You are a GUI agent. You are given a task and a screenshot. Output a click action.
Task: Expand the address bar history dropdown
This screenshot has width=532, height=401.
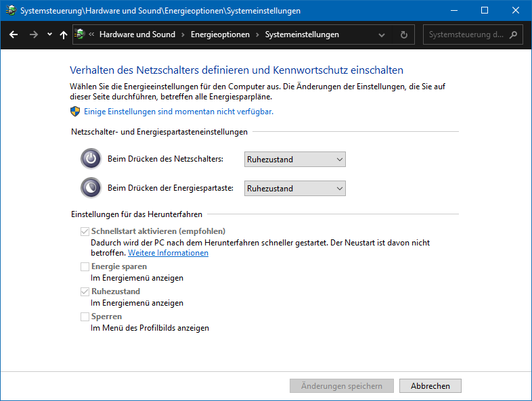[382, 34]
